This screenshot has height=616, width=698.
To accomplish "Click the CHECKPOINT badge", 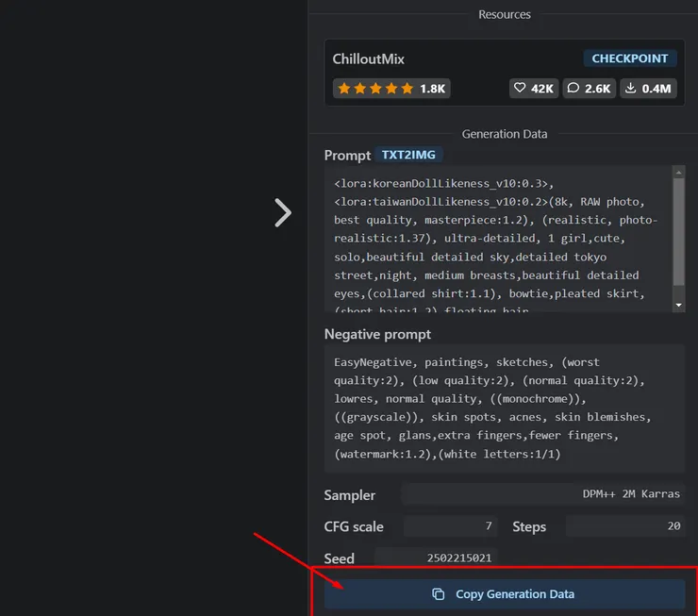I will click(630, 58).
